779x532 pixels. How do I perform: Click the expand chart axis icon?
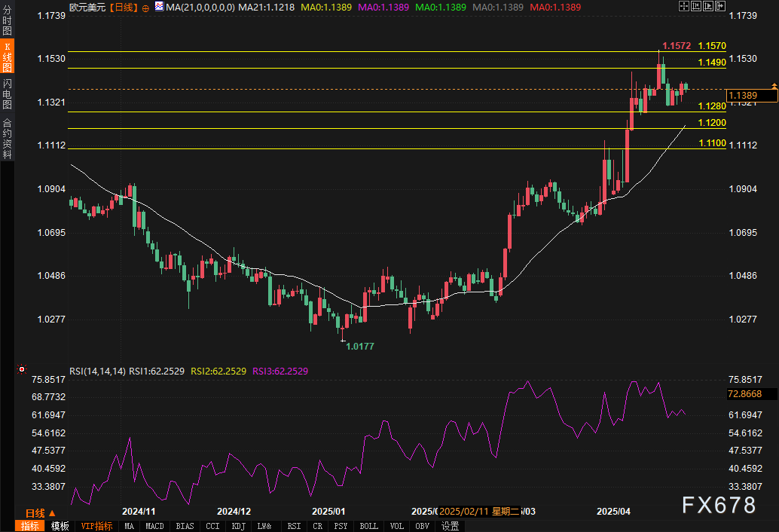coord(708,6)
